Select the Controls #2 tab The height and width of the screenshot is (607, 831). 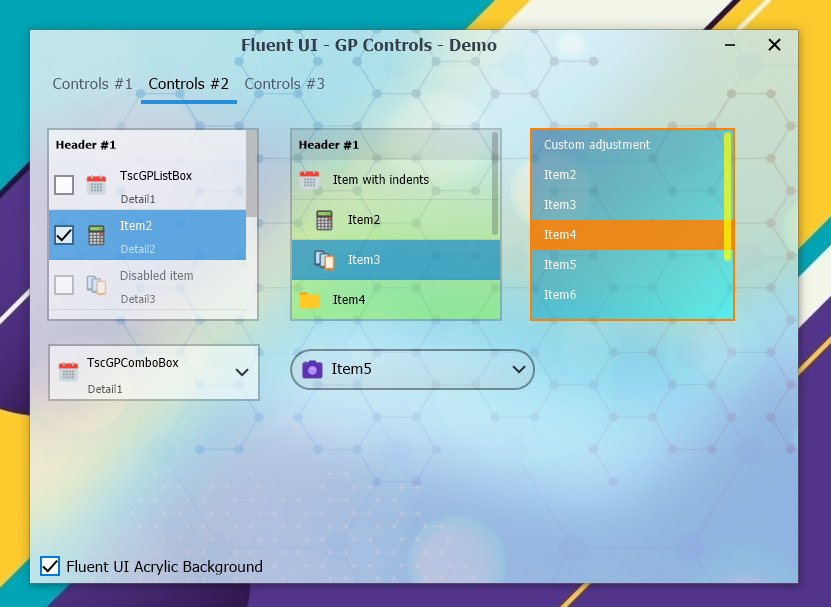click(189, 84)
